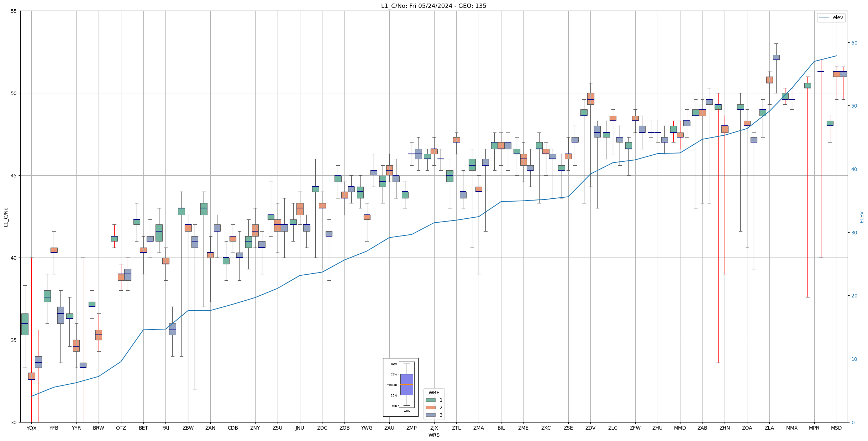Click the ZNY station label

255,428
